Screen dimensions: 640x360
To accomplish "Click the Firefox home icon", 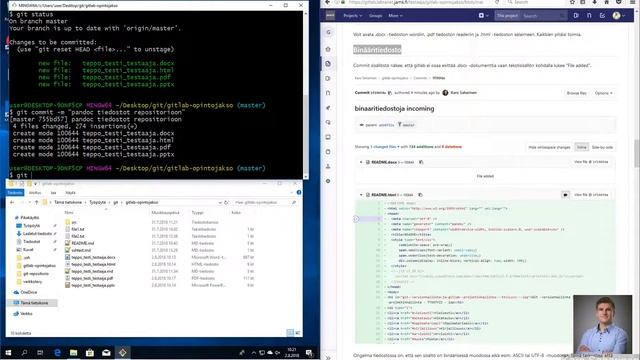I will [607, 2].
